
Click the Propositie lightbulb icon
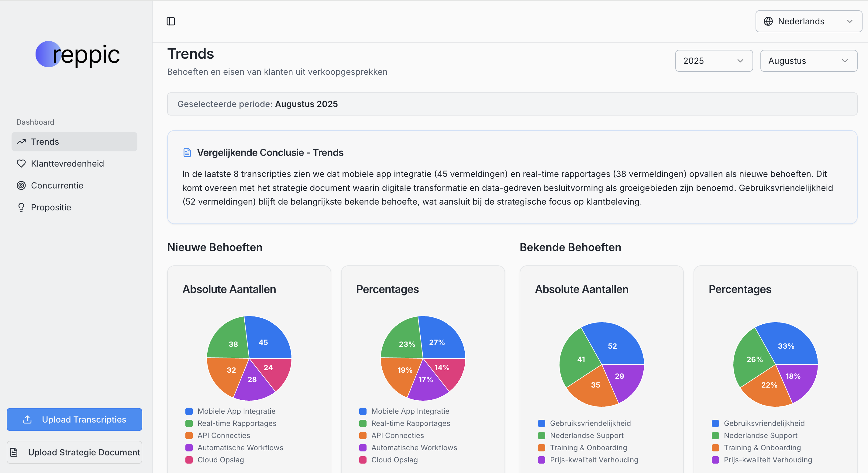(x=21, y=207)
